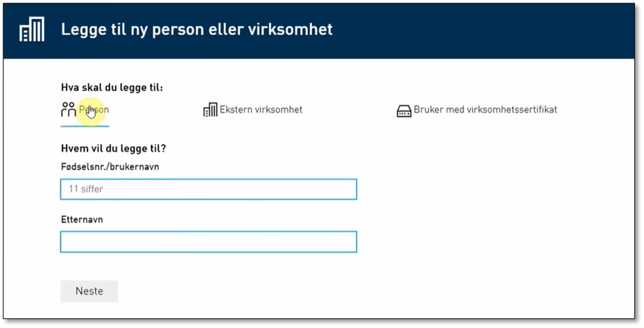Choose the Ekstern virksomhet text option

coord(261,110)
